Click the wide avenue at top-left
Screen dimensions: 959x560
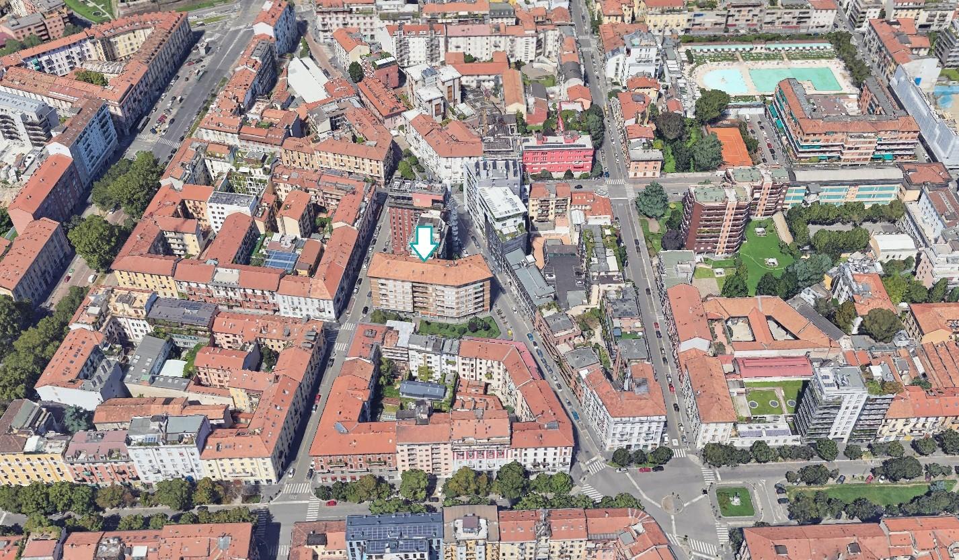195,87
